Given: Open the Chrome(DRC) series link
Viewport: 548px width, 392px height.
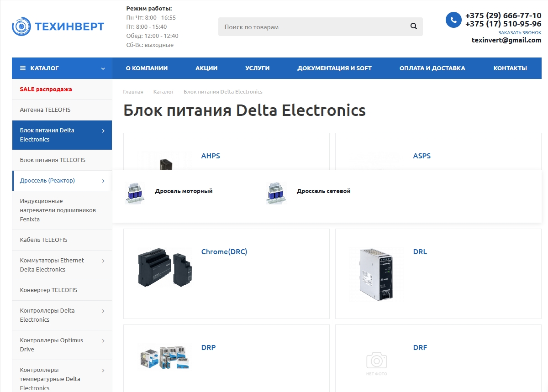Looking at the screenshot, I should click(224, 252).
